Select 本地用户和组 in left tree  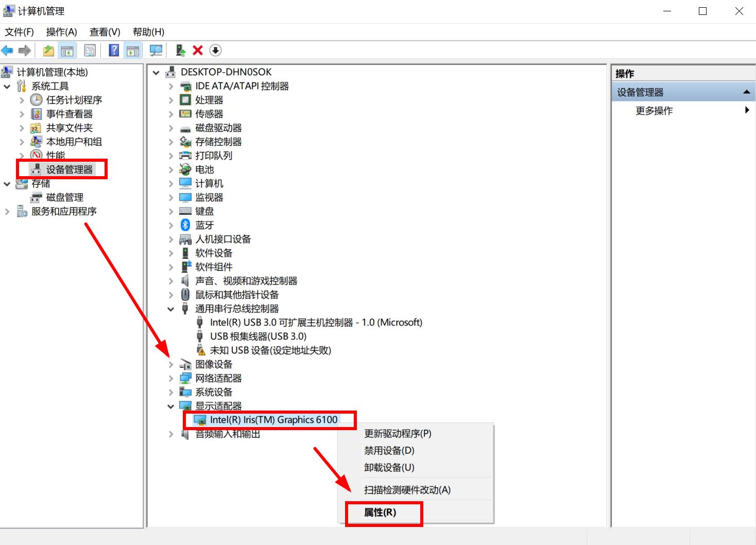(74, 142)
